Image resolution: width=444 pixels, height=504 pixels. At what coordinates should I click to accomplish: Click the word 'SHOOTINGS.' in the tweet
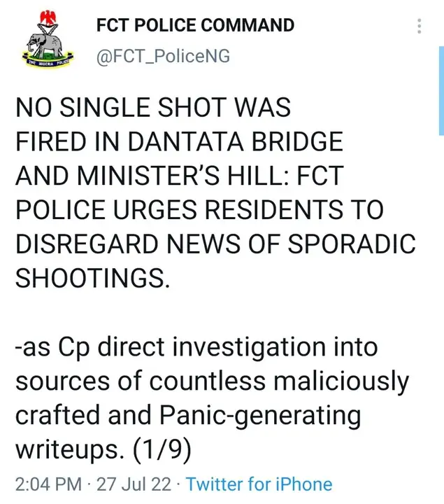click(x=92, y=277)
